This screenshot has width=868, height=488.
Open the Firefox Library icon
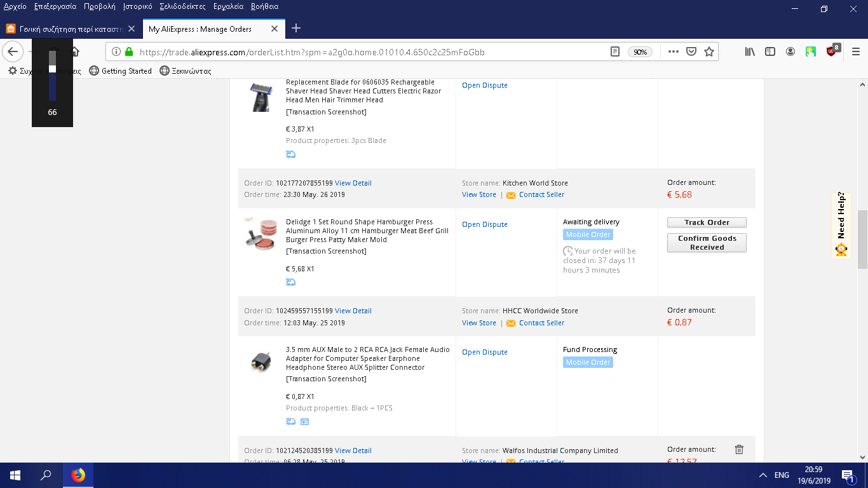(x=750, y=51)
